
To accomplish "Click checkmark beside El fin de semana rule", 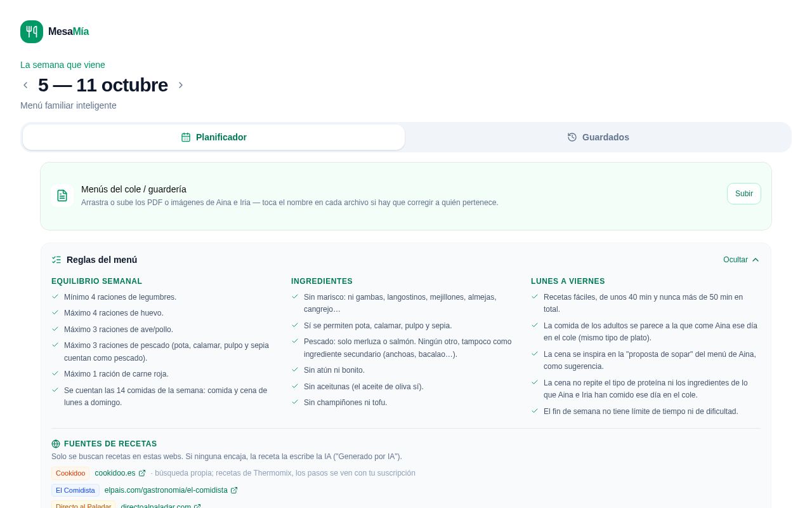I will pyautogui.click(x=535, y=411).
